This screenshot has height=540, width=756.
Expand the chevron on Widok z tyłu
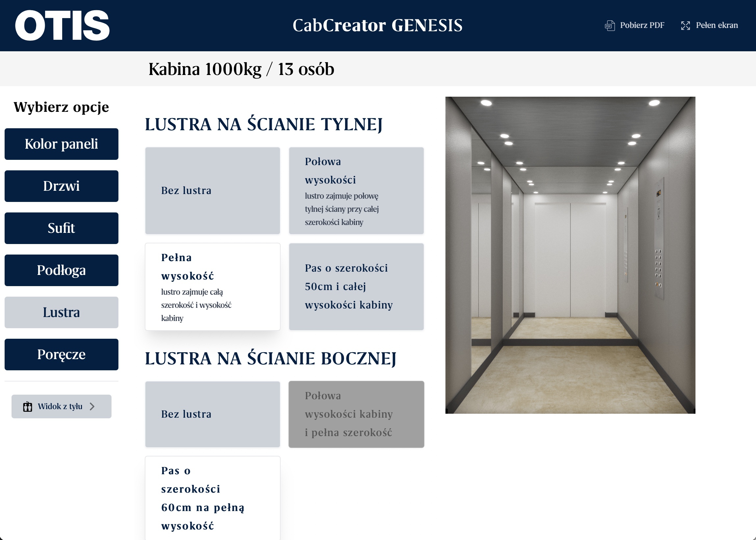point(92,406)
